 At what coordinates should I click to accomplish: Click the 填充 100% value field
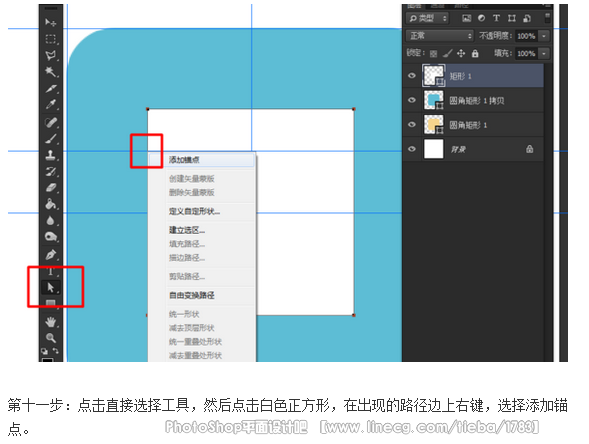[527, 54]
